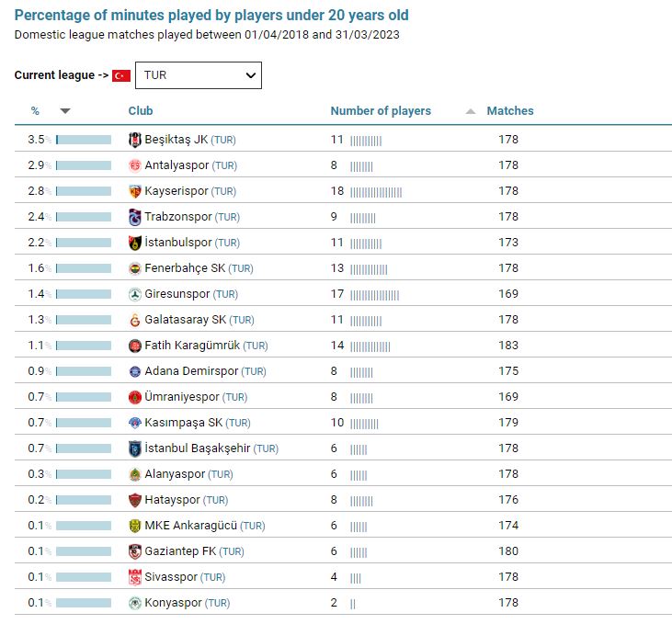Open the TUR current league dropdown
Viewport: 672px width, 624px height.
[x=198, y=75]
